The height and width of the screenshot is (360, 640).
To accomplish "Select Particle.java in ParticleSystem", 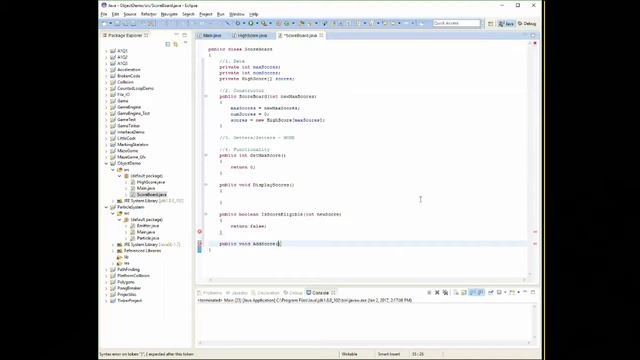I will 147,238.
